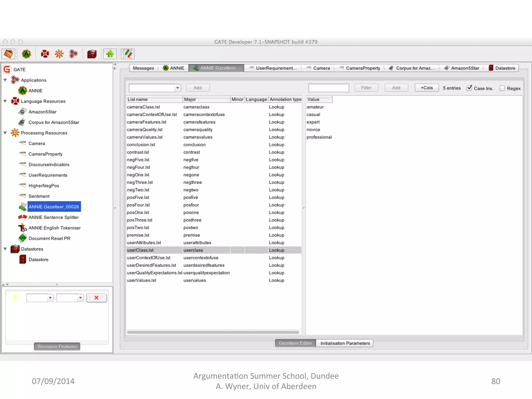
Task: Select ANNIE Sentence Splitter in the tree
Action: coord(54,217)
